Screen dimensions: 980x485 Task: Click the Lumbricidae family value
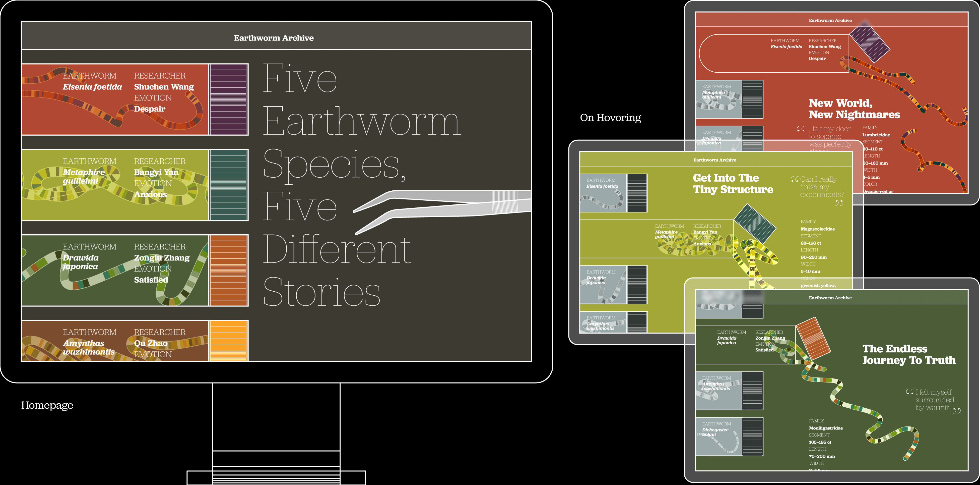pyautogui.click(x=876, y=135)
